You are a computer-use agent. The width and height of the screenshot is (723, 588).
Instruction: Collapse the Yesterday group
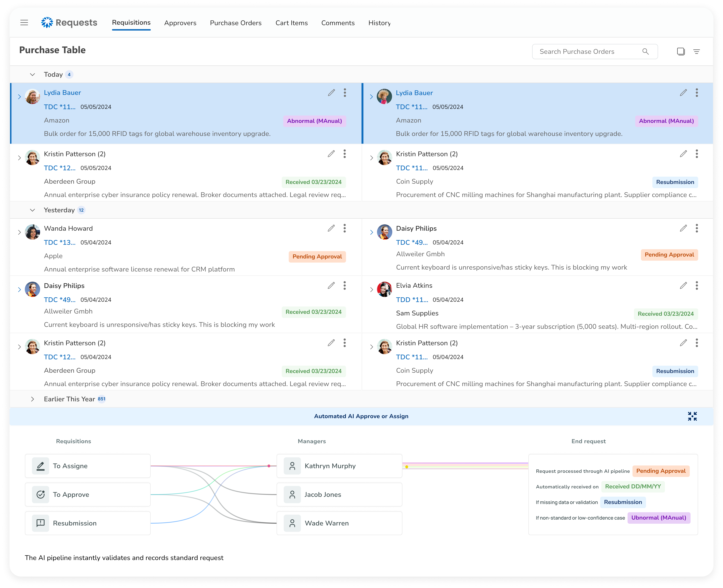click(x=32, y=210)
